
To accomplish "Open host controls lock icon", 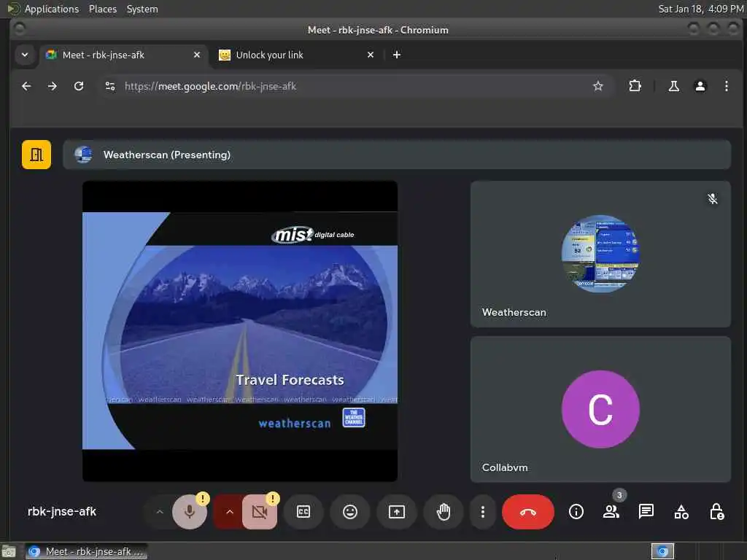I will (716, 512).
